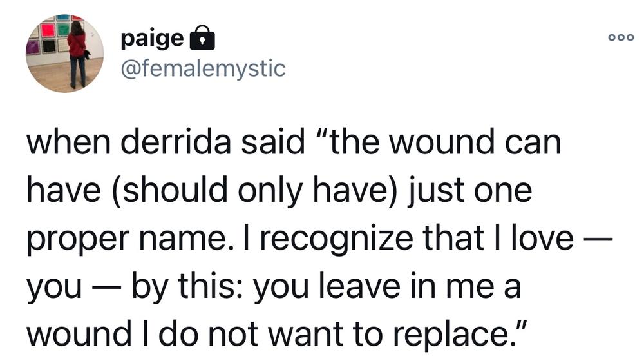Click the padlock protected-account icon
644x363 pixels.
click(202, 38)
